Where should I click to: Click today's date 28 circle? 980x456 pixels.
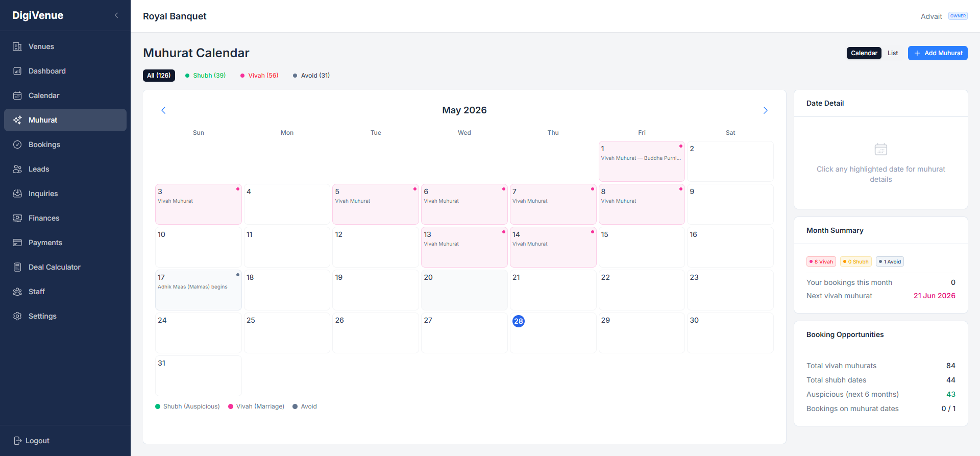519,321
